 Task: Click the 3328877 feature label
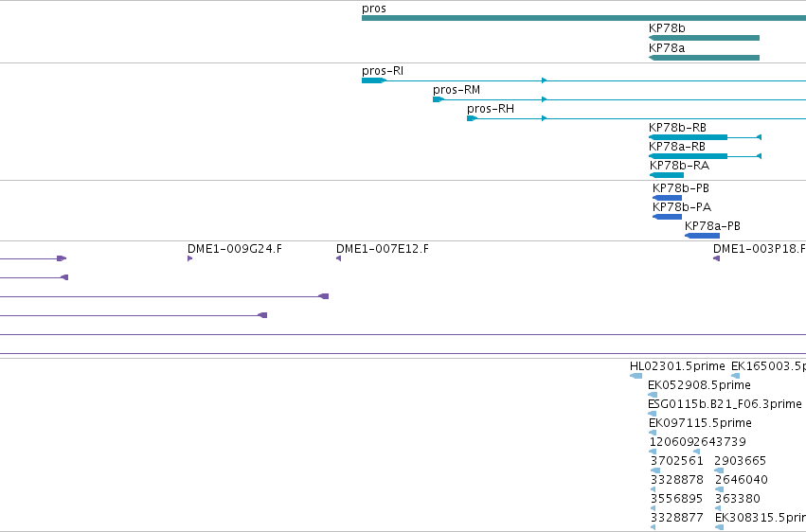676,518
